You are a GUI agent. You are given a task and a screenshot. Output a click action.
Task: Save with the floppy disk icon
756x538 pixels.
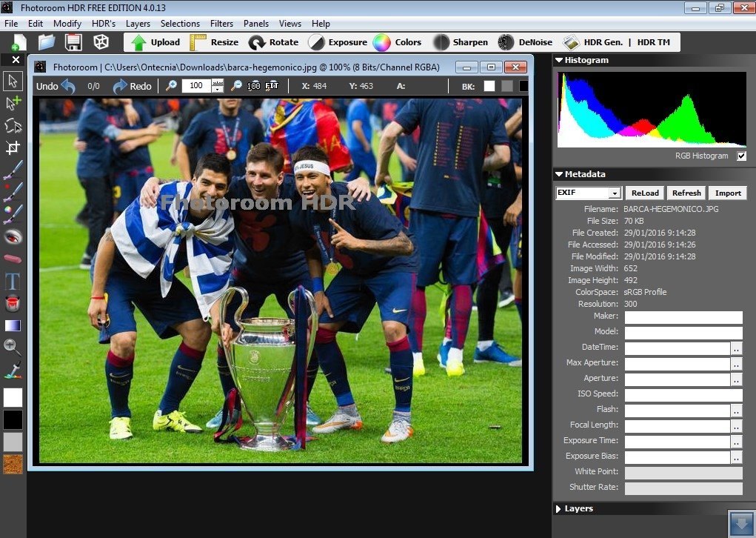tap(73, 42)
